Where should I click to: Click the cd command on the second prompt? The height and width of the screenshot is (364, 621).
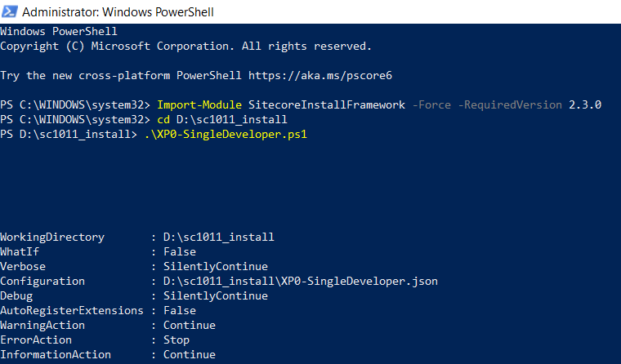[163, 119]
